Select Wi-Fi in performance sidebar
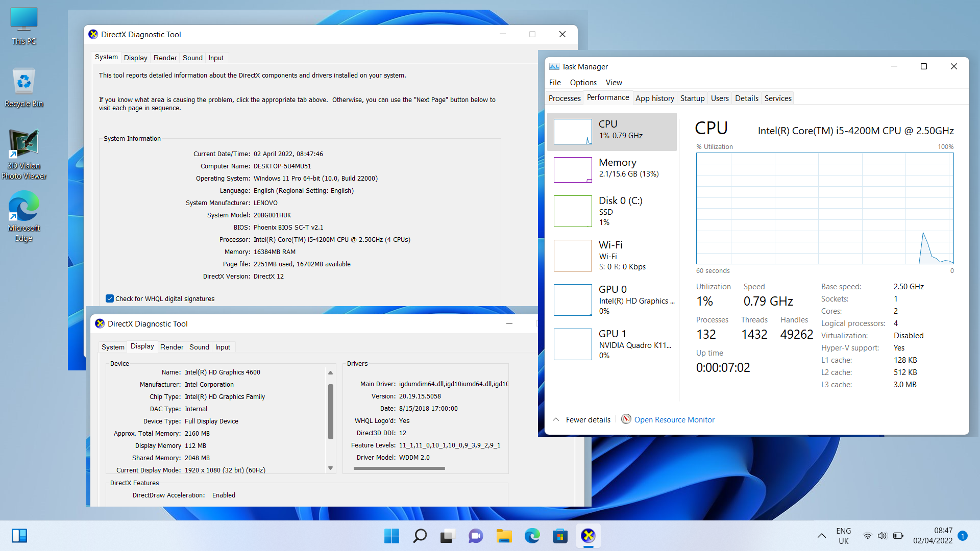980x551 pixels. click(611, 256)
